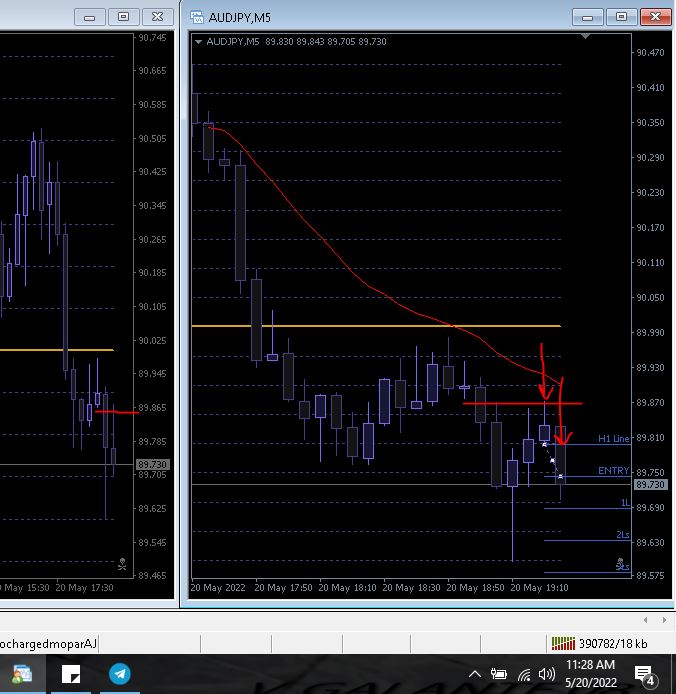The image size is (676, 694).
Task: Click the left scroll arrow of the chart tabs
Action: 646,620
